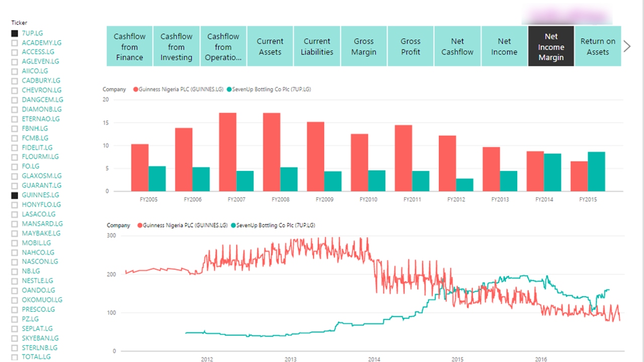This screenshot has width=644, height=362.
Task: Click the Guinness FY2007 bar
Action: 227,152
